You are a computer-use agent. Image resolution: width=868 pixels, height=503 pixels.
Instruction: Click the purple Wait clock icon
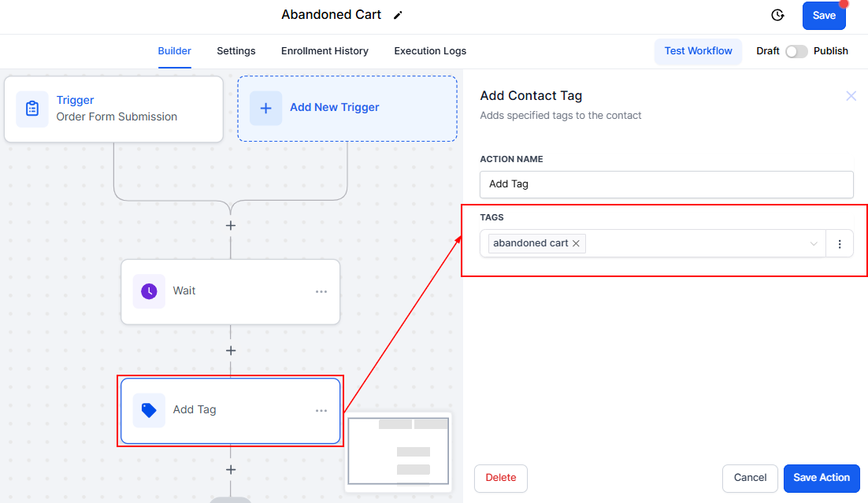pos(149,291)
